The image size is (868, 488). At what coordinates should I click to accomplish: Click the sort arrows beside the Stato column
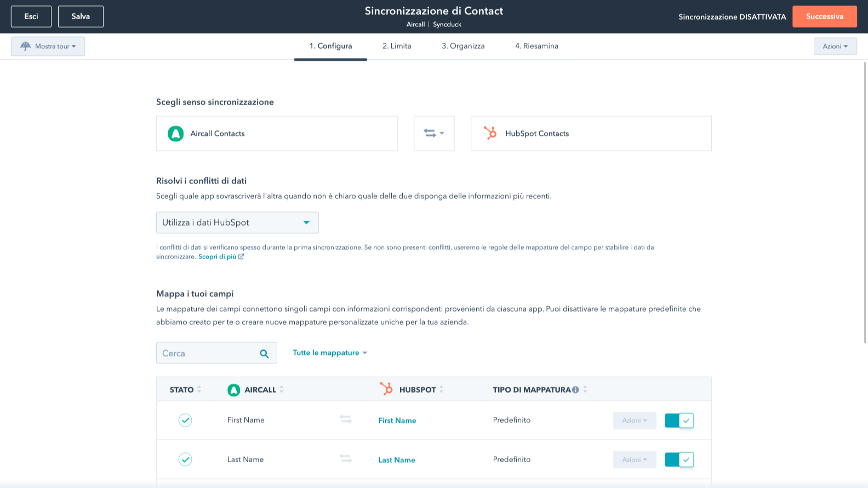pyautogui.click(x=199, y=389)
